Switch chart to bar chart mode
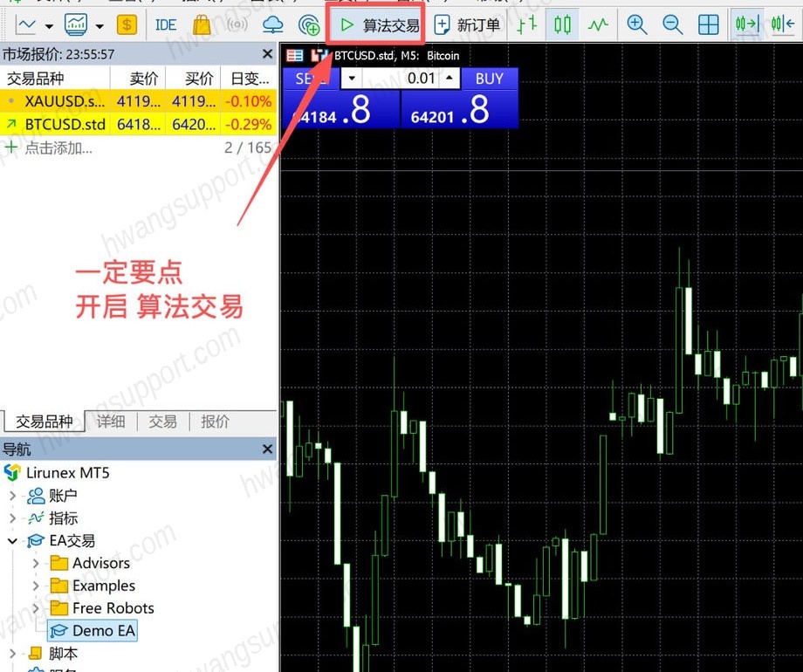 pyautogui.click(x=526, y=24)
